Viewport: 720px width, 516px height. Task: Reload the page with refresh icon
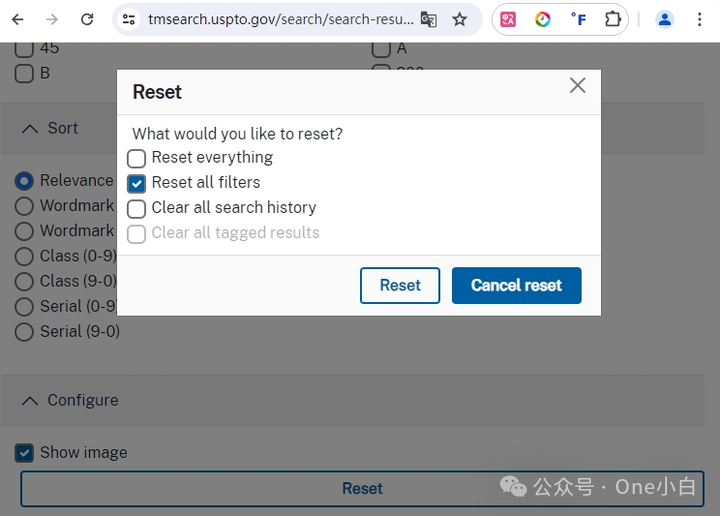pos(87,19)
